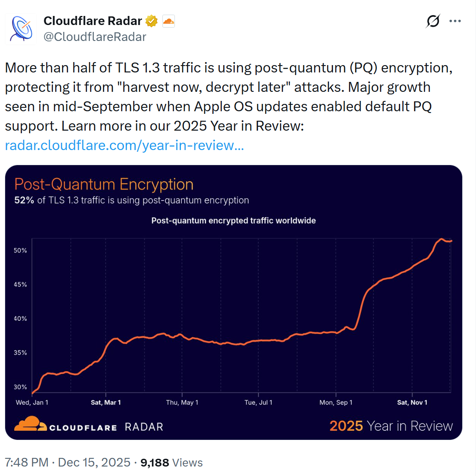The width and height of the screenshot is (476, 476).
Task: Open the Cloudflare Radar profile avatar
Action: (22, 28)
